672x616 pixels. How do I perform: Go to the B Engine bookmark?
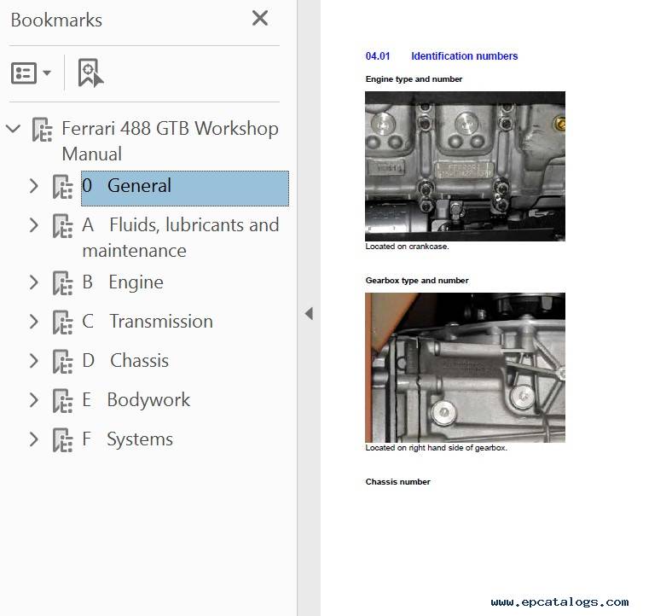point(123,282)
